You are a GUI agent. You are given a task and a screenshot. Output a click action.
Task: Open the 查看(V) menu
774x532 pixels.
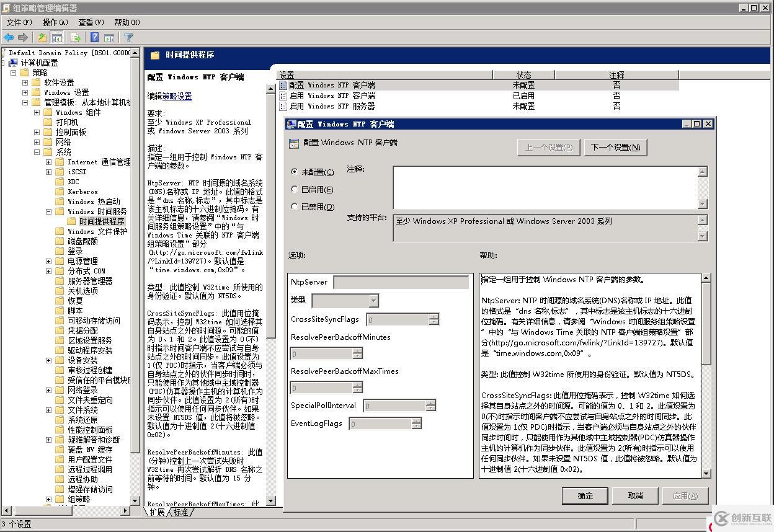pyautogui.click(x=91, y=22)
